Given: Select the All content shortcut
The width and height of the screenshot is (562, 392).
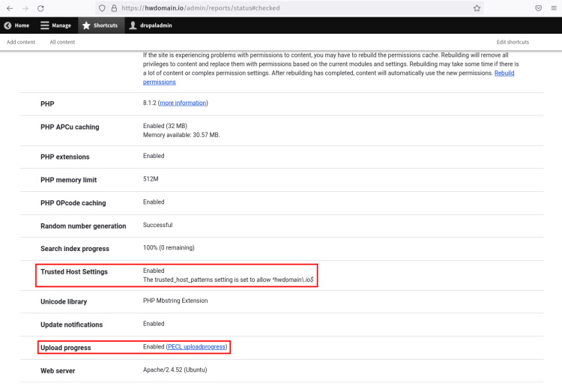Looking at the screenshot, I should (x=62, y=42).
